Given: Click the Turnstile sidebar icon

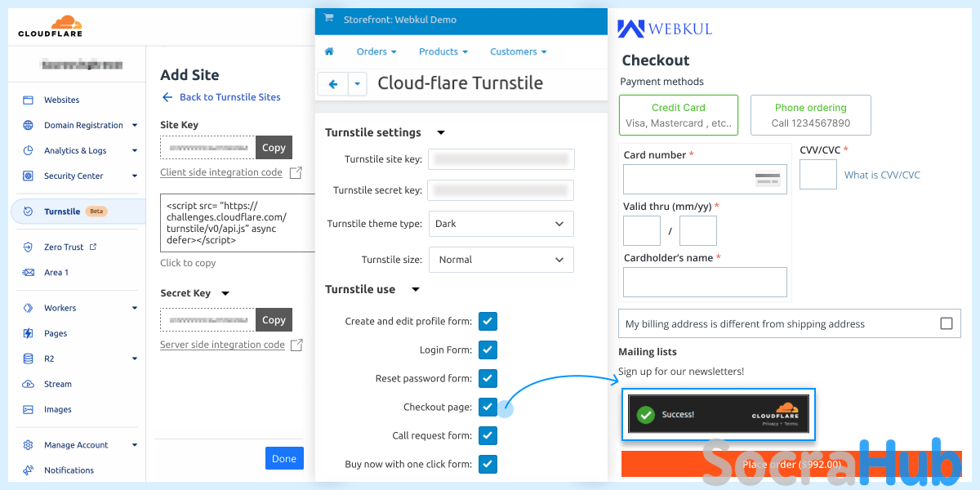Looking at the screenshot, I should [x=28, y=212].
